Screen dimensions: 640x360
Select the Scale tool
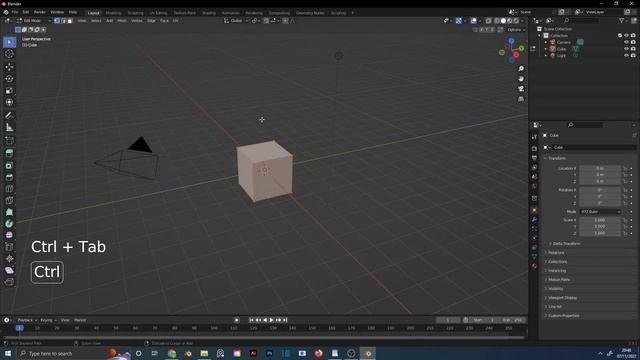pyautogui.click(x=9, y=90)
